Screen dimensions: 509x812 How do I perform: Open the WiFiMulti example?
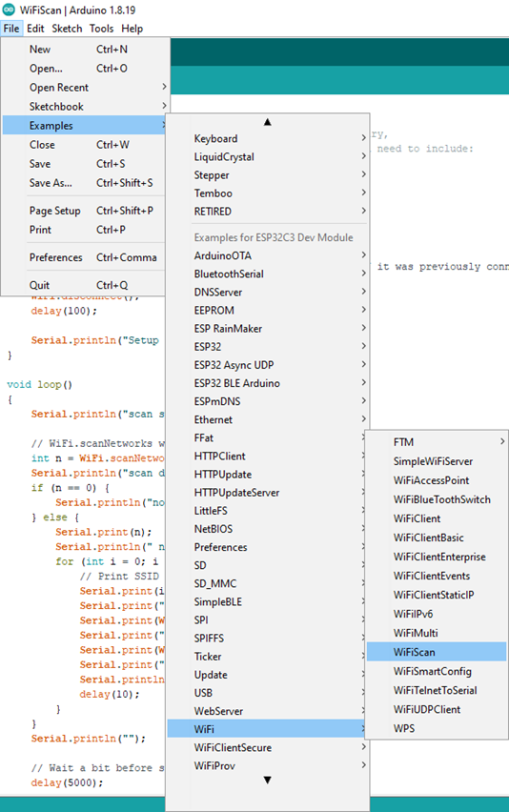[x=437, y=633]
